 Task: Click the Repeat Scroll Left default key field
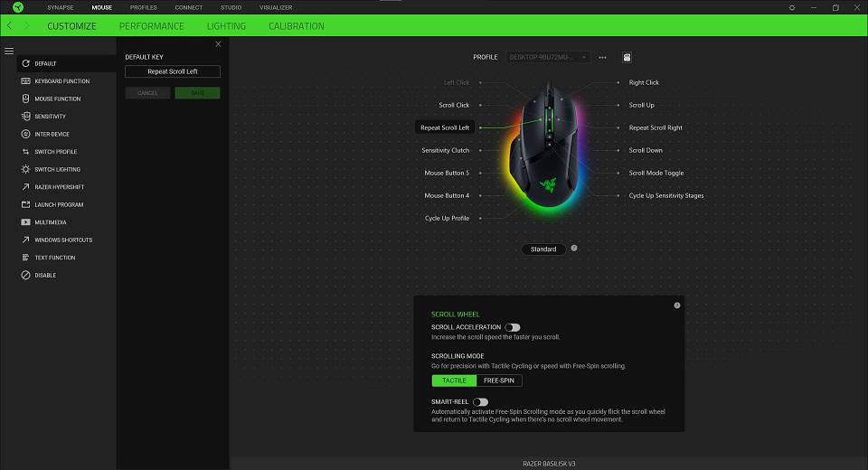(x=173, y=71)
